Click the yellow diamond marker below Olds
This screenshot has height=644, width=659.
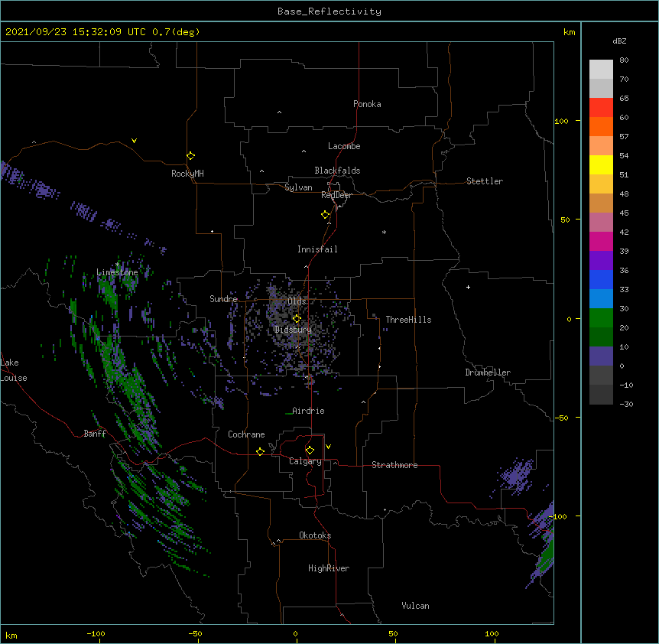click(x=297, y=319)
